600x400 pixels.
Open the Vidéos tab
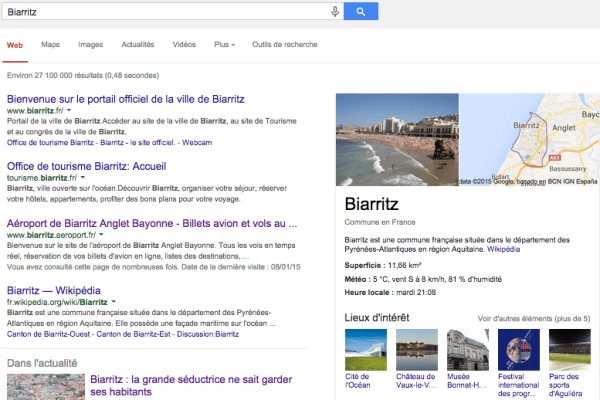pyautogui.click(x=184, y=44)
